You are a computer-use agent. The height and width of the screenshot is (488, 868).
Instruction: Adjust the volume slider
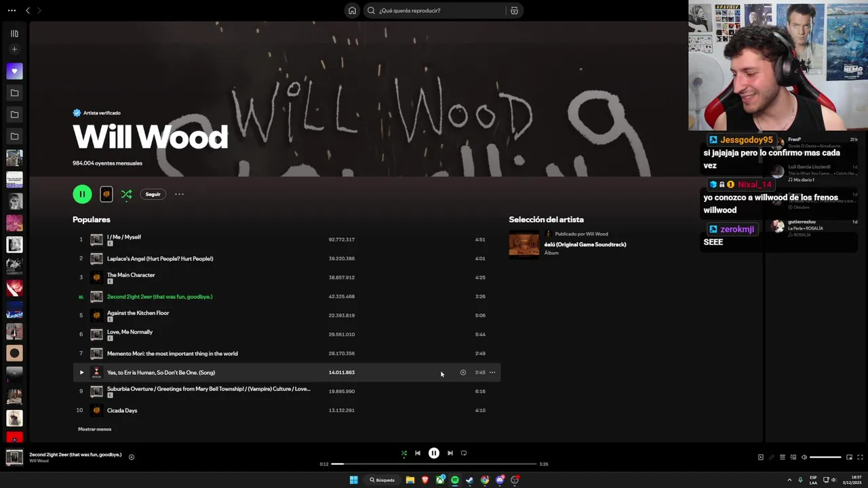tap(826, 457)
